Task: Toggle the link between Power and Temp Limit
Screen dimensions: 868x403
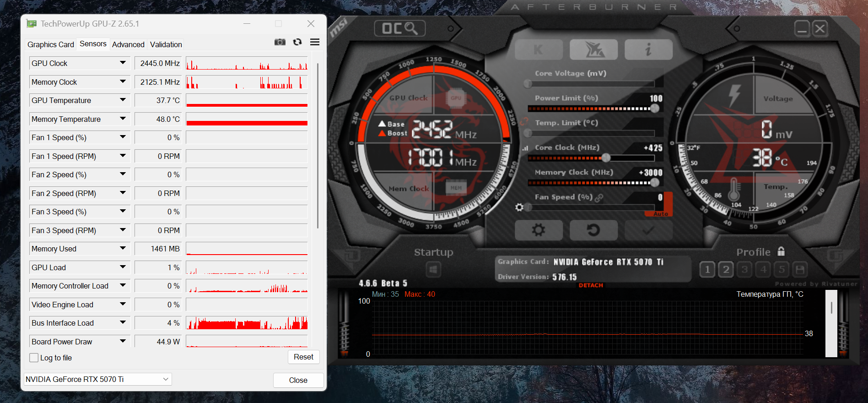Action: 524,123
